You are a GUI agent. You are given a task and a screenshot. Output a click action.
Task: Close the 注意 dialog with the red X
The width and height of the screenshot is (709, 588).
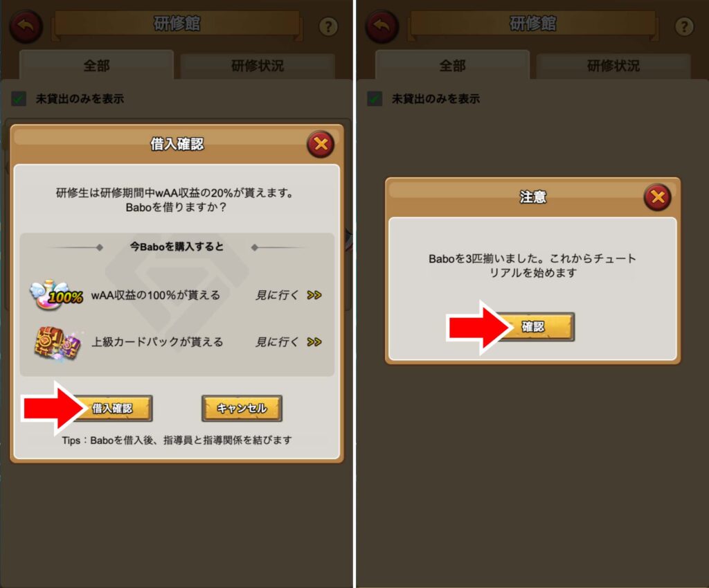point(658,197)
